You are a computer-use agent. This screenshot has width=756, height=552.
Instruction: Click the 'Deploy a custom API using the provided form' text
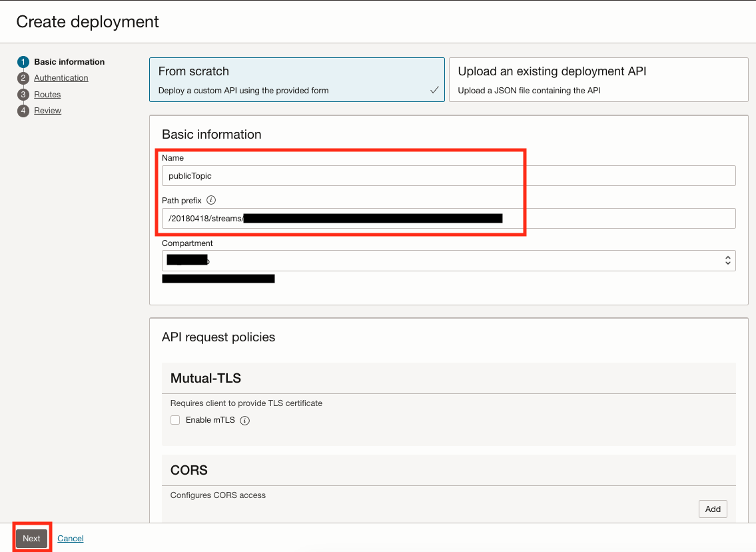(x=244, y=90)
